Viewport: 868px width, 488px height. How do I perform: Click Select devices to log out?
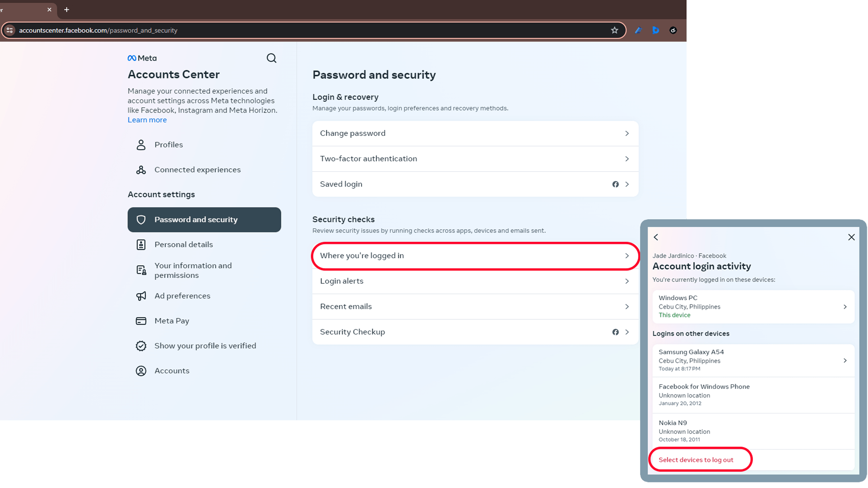(696, 459)
